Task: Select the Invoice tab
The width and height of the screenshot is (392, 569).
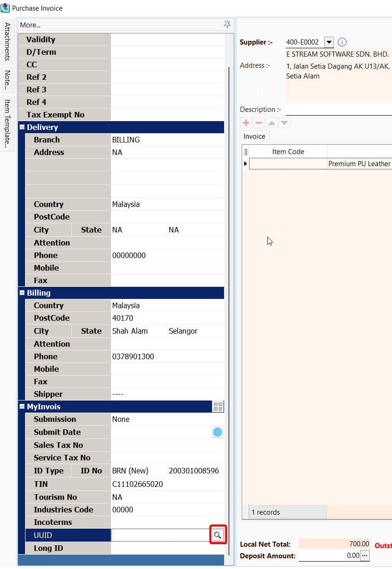Action: pyautogui.click(x=254, y=136)
